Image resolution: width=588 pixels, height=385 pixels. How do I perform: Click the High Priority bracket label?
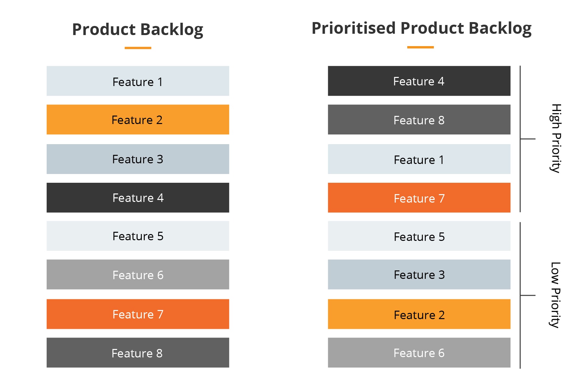point(556,139)
